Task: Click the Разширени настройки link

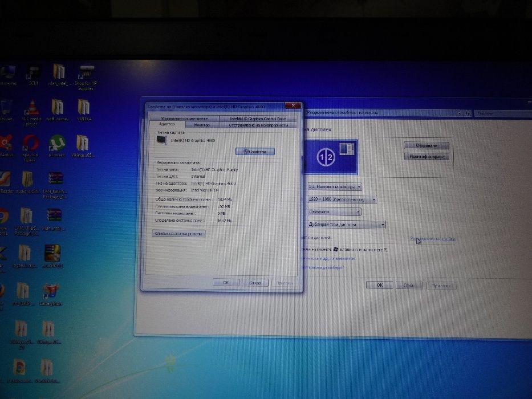Action: (433, 239)
